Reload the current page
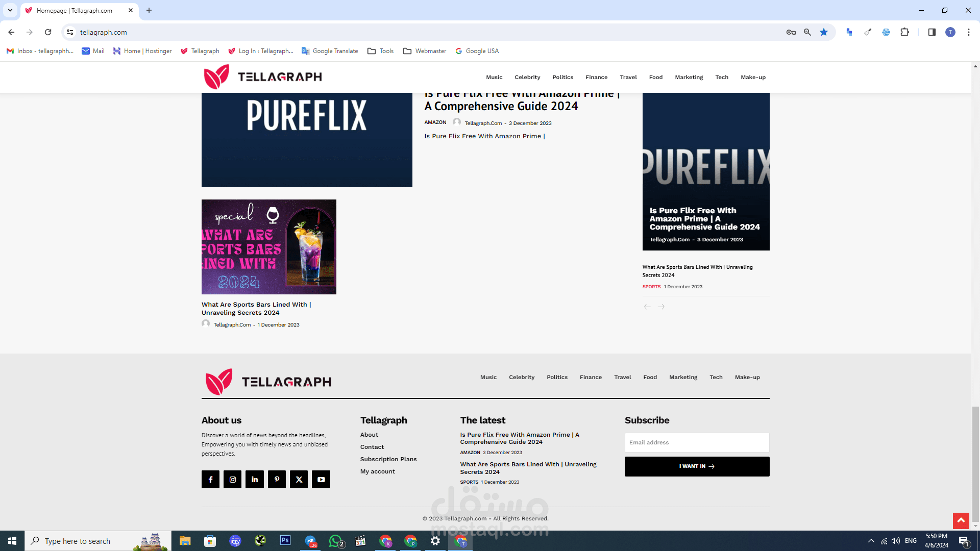This screenshot has width=980, height=551. click(x=48, y=32)
